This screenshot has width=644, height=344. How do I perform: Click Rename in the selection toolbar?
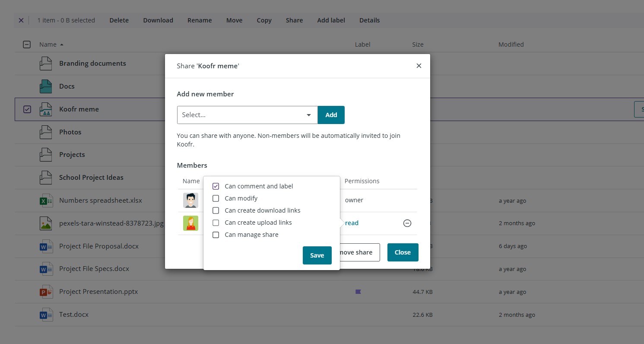(200, 20)
